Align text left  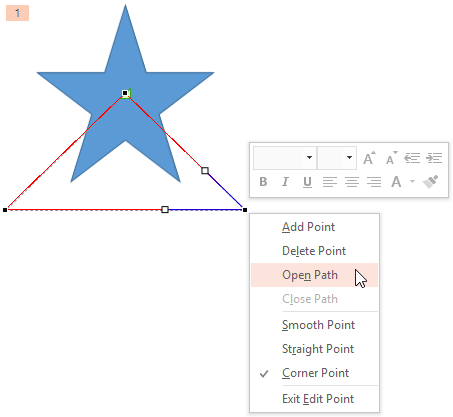pos(330,182)
